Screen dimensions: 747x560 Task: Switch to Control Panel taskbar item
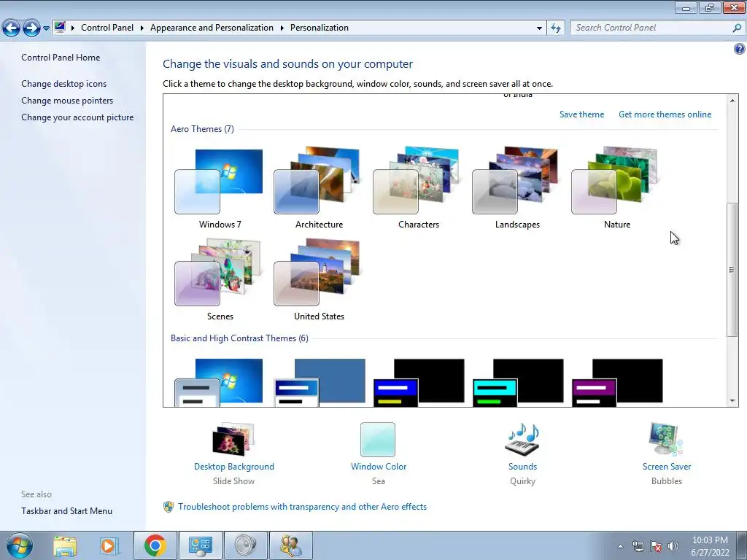click(200, 545)
